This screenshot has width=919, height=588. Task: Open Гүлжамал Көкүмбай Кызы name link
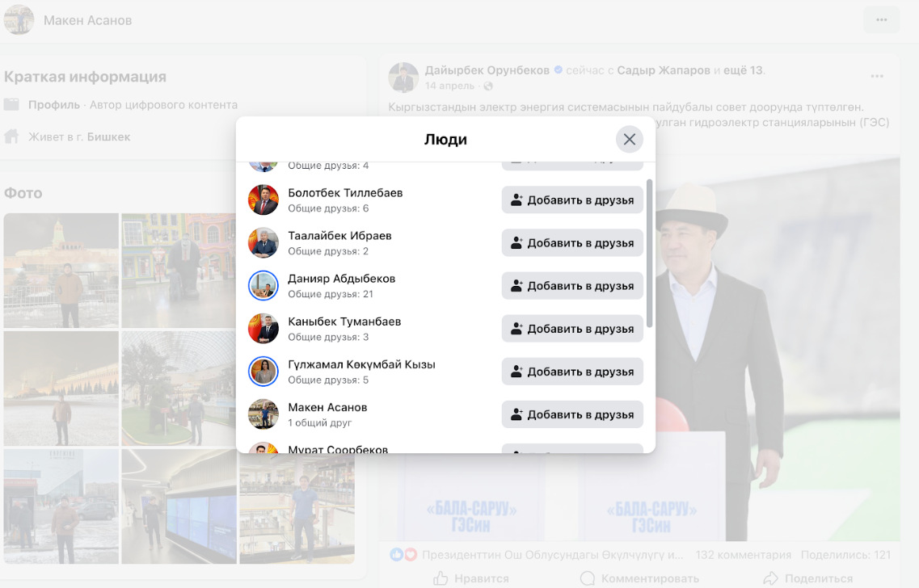pos(361,364)
